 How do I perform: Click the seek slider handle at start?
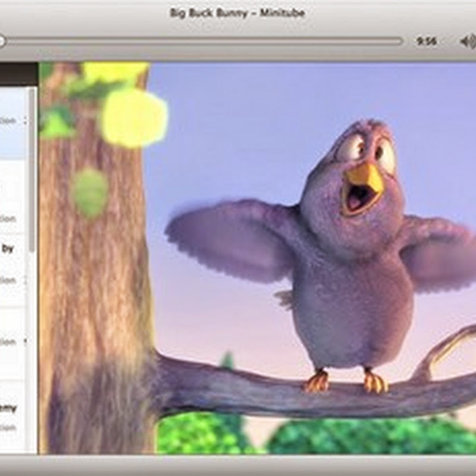(x=2, y=42)
